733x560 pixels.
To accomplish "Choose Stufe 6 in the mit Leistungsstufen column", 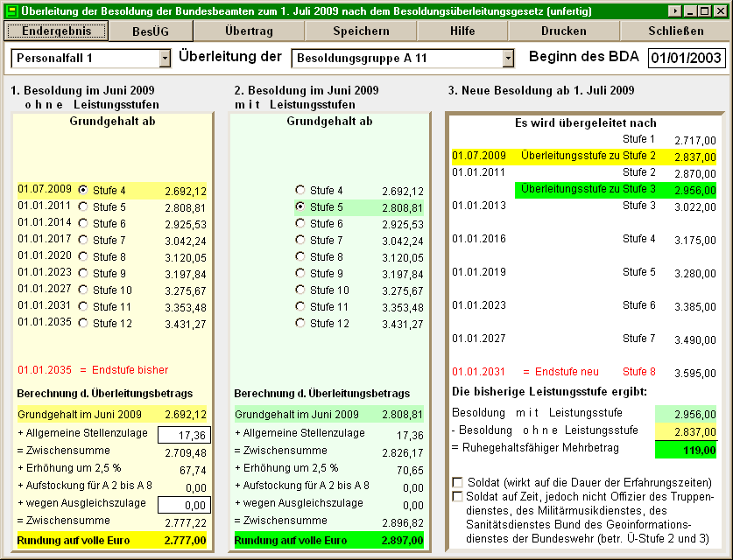I will [300, 223].
